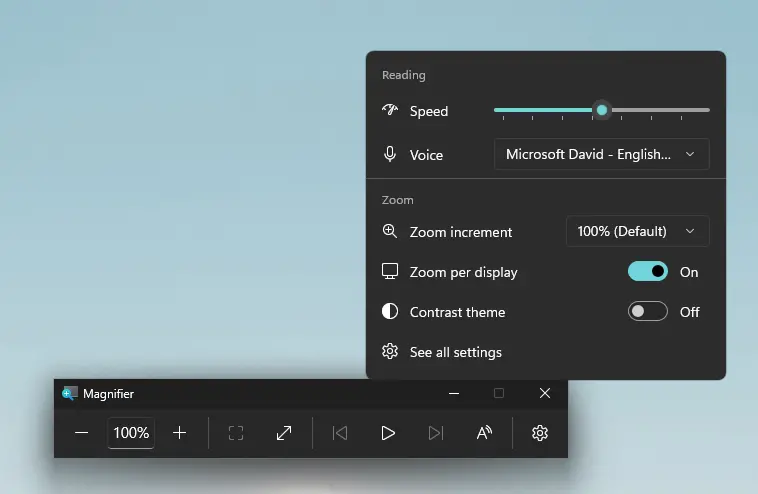The height and width of the screenshot is (494, 758).
Task: Skip to next sentence in reading
Action: [x=436, y=433]
